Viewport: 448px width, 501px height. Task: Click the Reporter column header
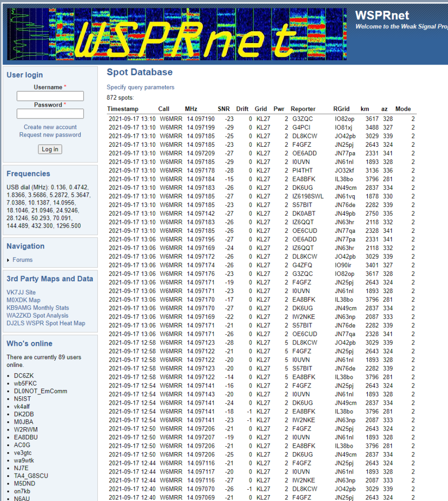[303, 109]
